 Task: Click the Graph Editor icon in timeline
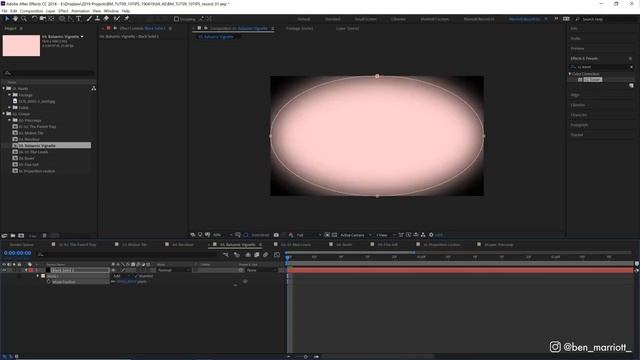coord(277,255)
